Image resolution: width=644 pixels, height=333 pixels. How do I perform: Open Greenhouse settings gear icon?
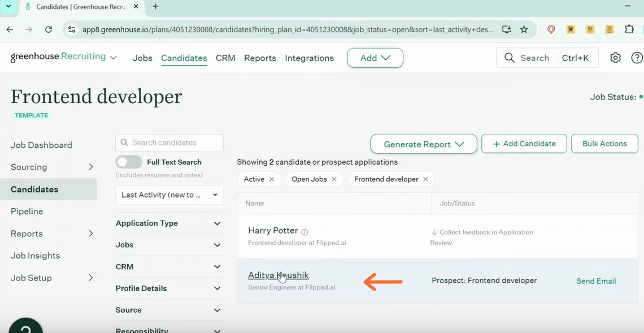tap(615, 58)
